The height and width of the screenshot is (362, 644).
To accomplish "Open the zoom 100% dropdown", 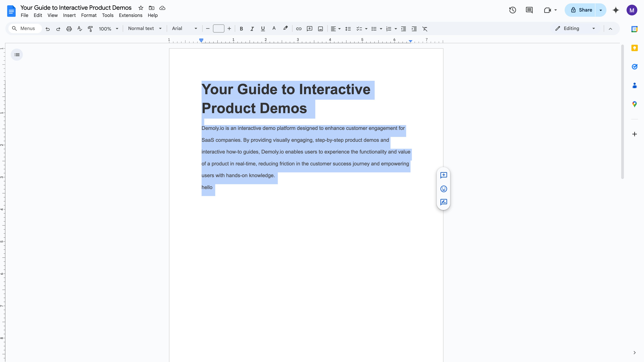I will (x=109, y=29).
